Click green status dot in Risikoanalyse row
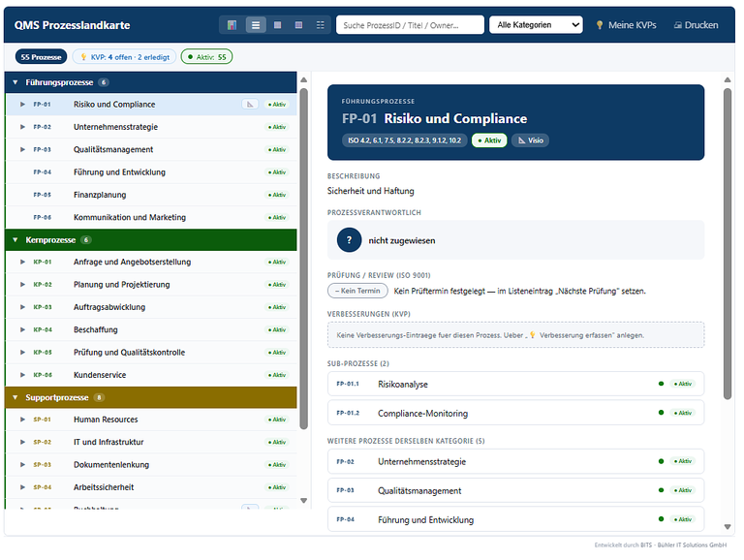This screenshot has height=560, width=744. point(661,384)
